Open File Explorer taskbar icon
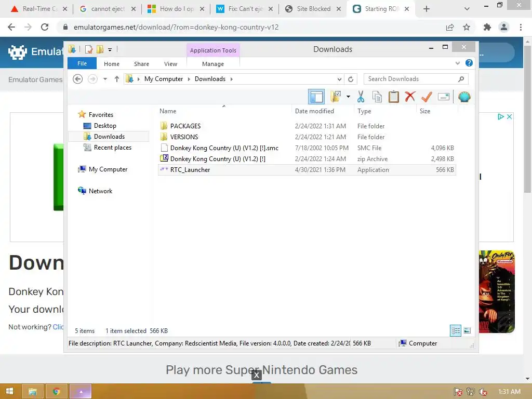532x399 pixels. click(x=33, y=391)
